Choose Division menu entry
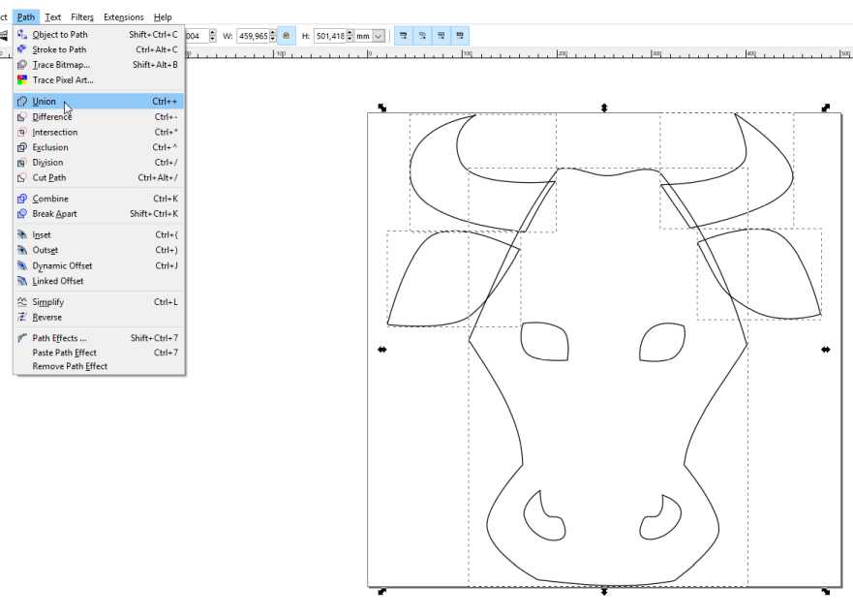This screenshot has height=616, width=853. coord(99,163)
